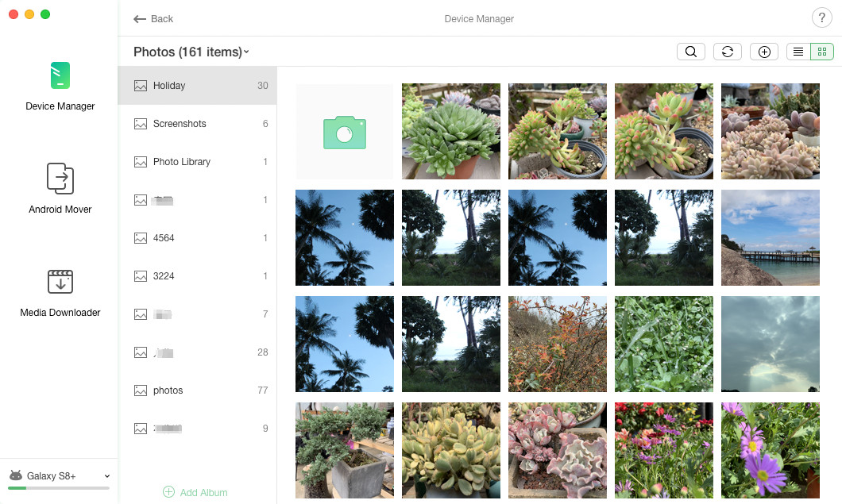Select the blurred album with 28 items
Image resolution: width=842 pixels, height=504 pixels.
[x=197, y=352]
